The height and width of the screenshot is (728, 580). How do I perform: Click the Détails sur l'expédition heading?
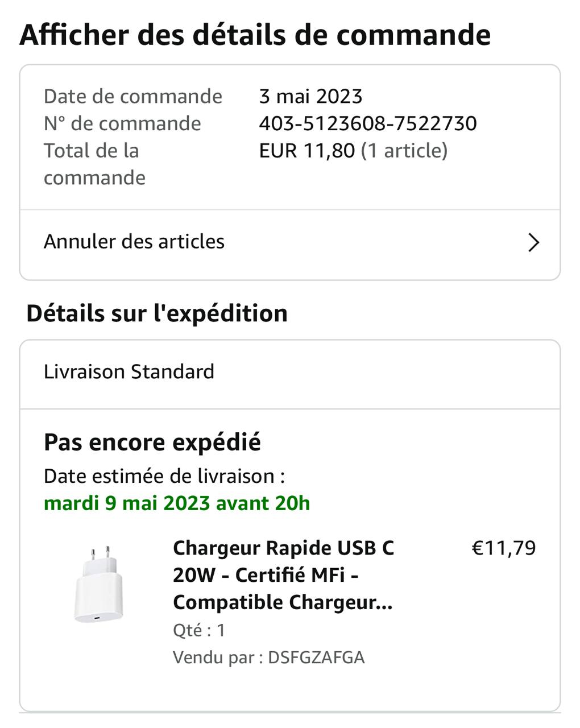[x=157, y=313]
